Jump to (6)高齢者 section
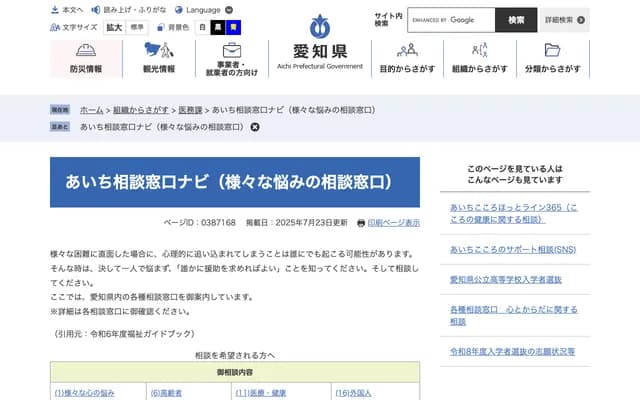 (166, 393)
